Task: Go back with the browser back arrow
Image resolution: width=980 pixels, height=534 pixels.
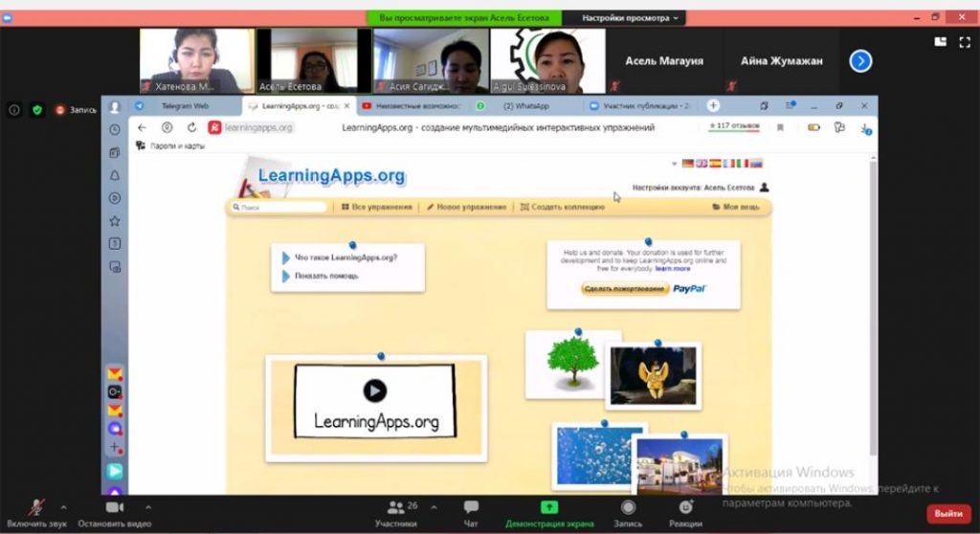Action: [x=142, y=127]
